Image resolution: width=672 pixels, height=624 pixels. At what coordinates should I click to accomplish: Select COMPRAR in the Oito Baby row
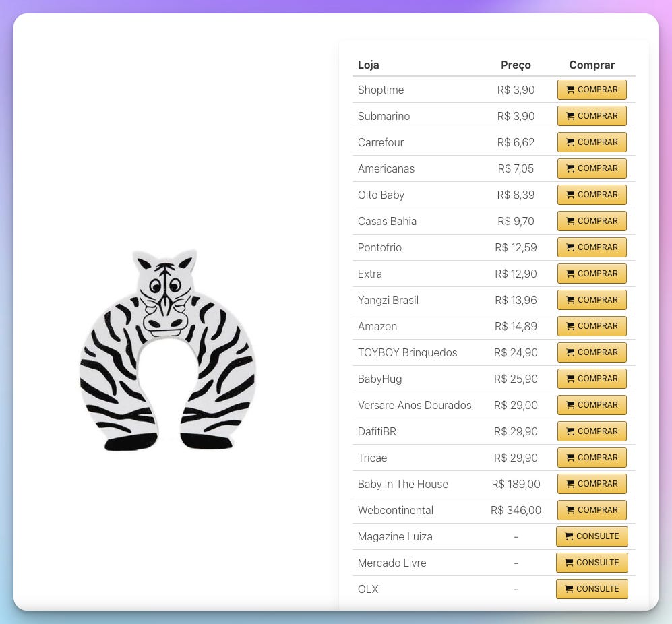(592, 195)
